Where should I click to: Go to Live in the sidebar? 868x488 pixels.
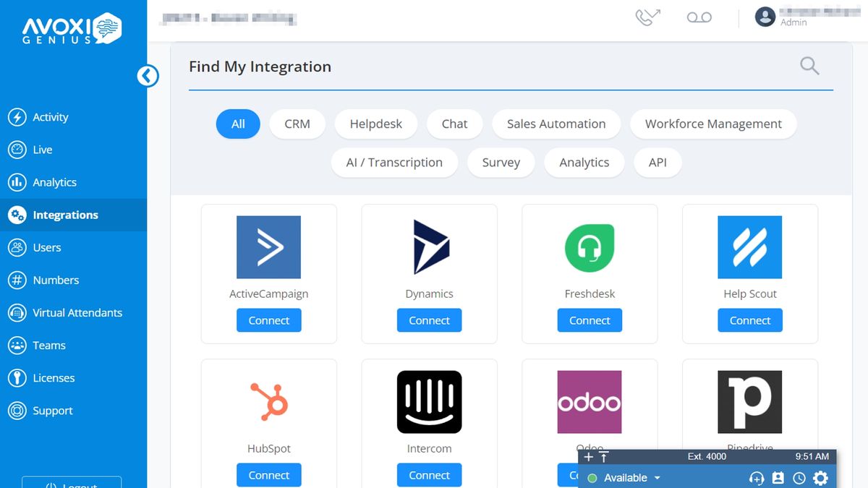[x=43, y=150]
